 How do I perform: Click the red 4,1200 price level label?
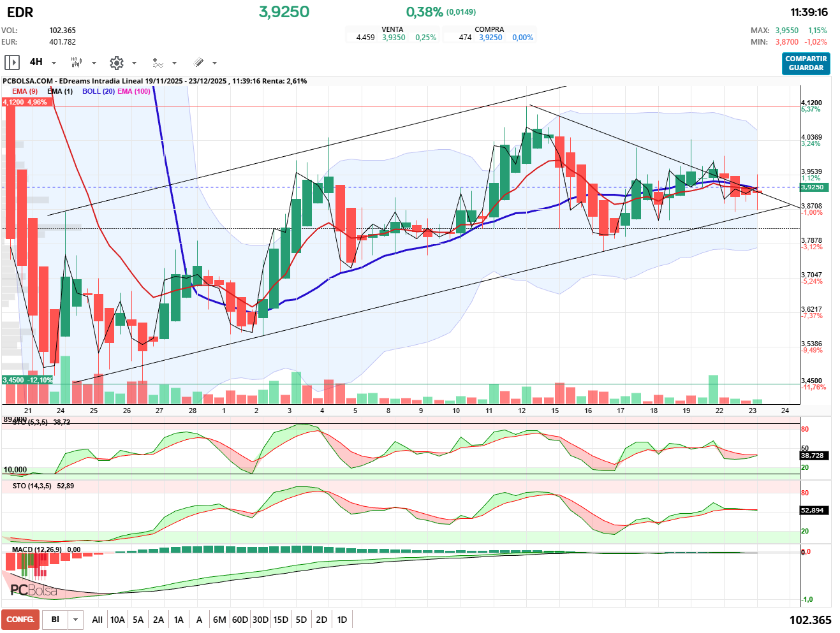[25, 102]
